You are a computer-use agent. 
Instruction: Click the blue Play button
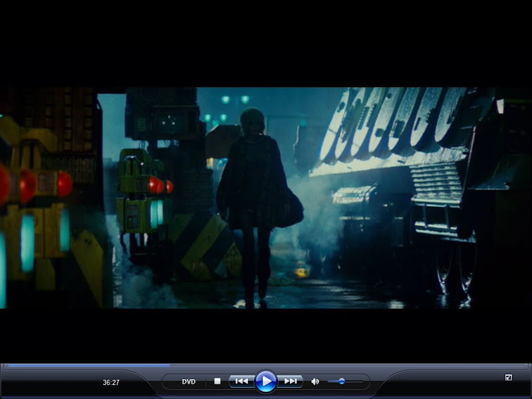265,381
